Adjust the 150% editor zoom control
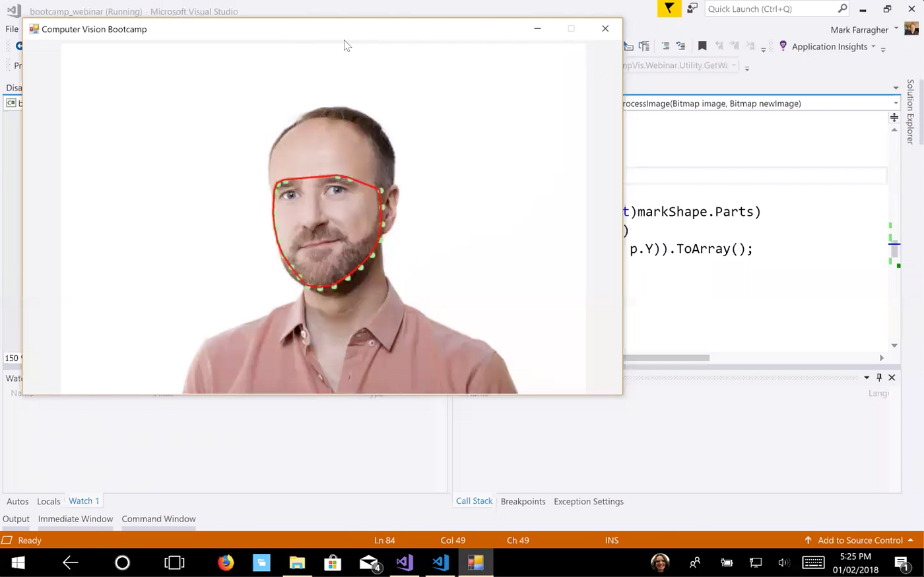This screenshot has height=577, width=924. [x=12, y=358]
